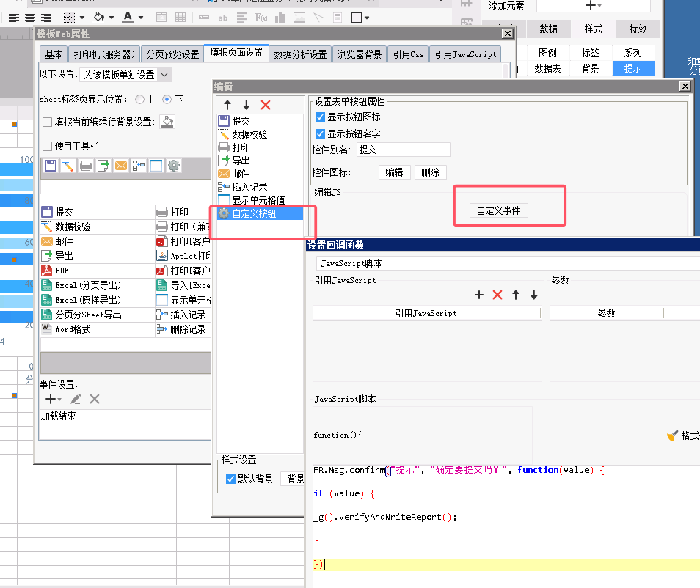Click the center-align icon in top toolbar
This screenshot has height=588, width=700.
pos(30,17)
